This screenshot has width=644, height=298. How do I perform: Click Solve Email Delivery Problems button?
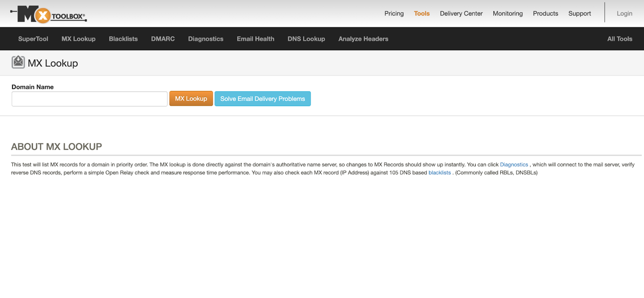[x=262, y=99]
